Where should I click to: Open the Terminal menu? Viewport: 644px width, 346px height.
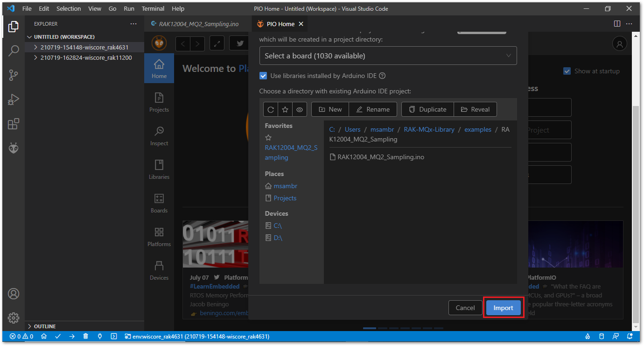click(153, 8)
